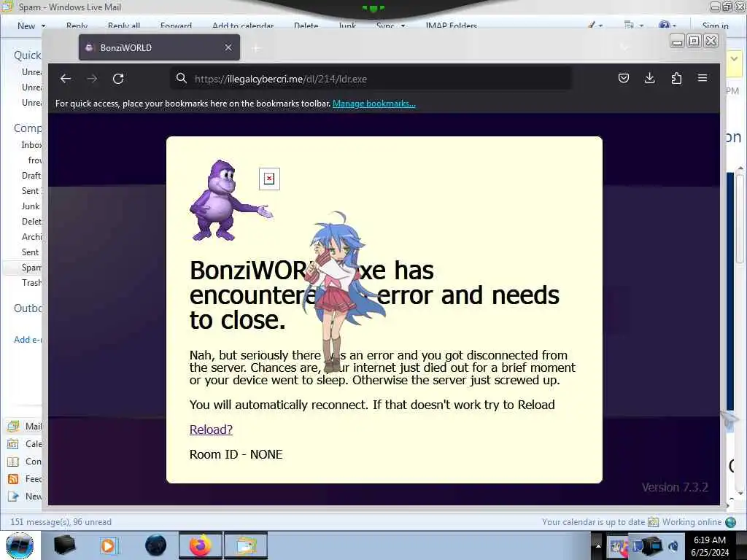This screenshot has width=747, height=560.
Task: Open Newsgroups via its sidebar shortcut icon
Action: [x=13, y=497]
